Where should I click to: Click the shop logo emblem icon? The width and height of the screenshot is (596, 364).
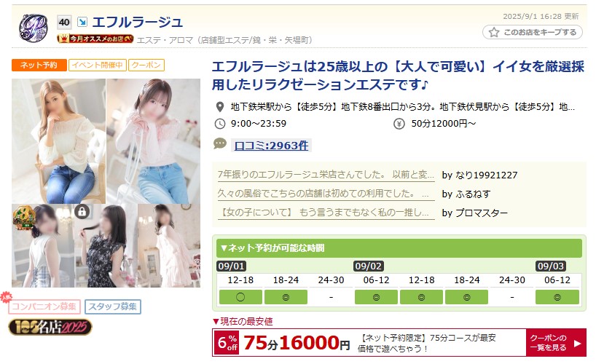point(34,28)
